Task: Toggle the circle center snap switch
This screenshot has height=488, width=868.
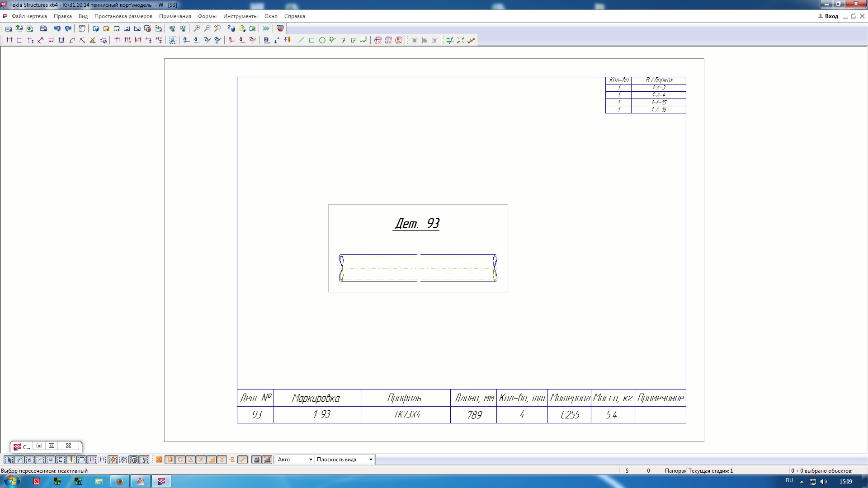Action: click(180, 460)
